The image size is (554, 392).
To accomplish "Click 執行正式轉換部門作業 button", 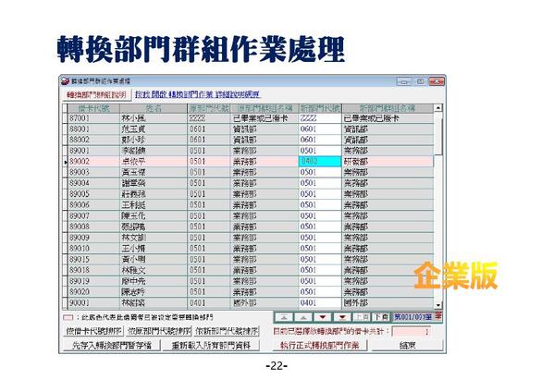I will (320, 345).
